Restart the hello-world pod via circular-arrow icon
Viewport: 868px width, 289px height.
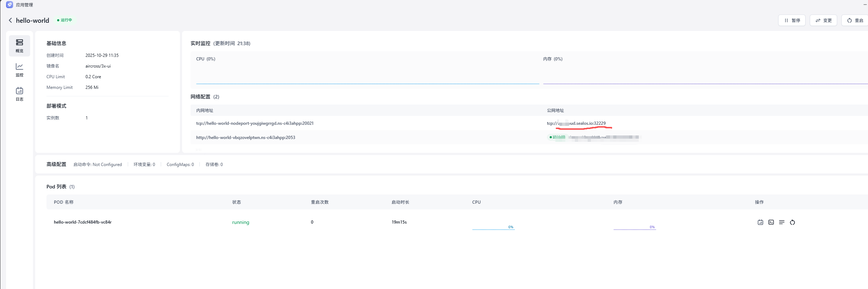(x=792, y=222)
